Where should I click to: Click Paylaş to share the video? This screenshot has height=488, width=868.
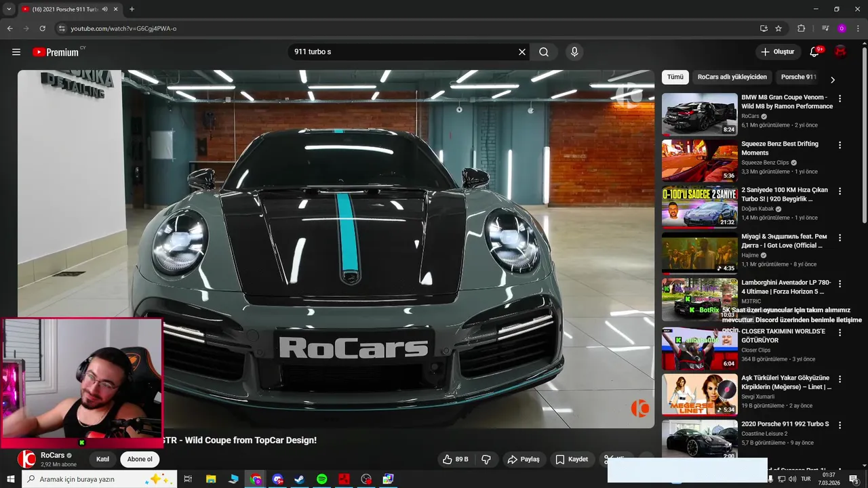coord(524,460)
